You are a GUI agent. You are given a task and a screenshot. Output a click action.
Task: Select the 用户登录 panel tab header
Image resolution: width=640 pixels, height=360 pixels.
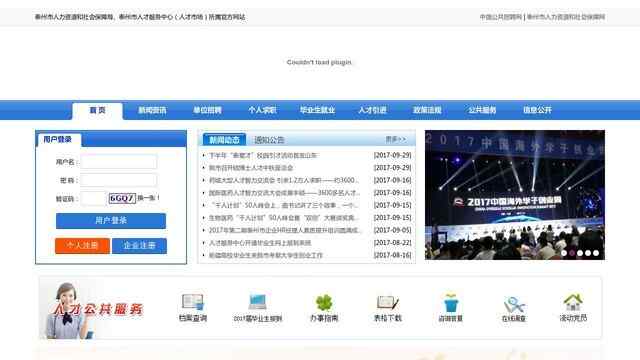(58, 140)
